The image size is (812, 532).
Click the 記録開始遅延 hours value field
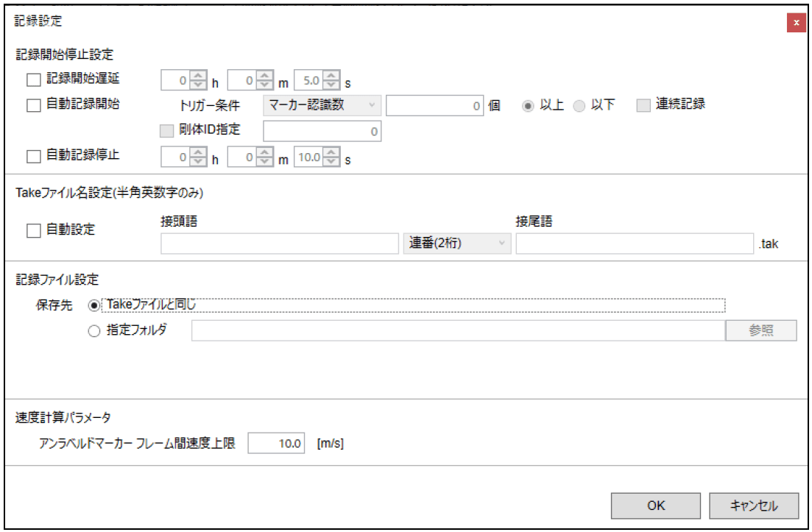(x=175, y=80)
